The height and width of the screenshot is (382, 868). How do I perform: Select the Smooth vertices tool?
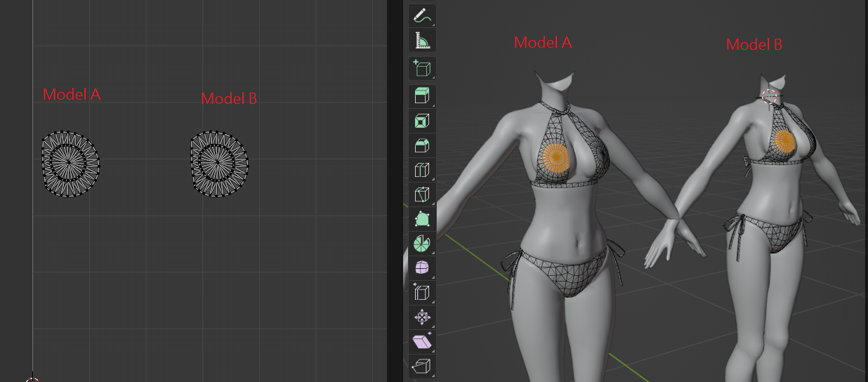pos(422,268)
